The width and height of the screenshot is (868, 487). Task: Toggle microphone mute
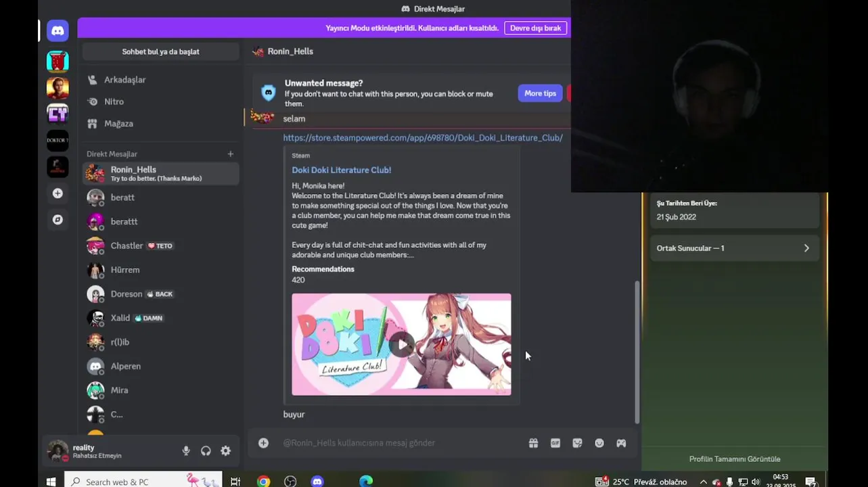click(186, 451)
